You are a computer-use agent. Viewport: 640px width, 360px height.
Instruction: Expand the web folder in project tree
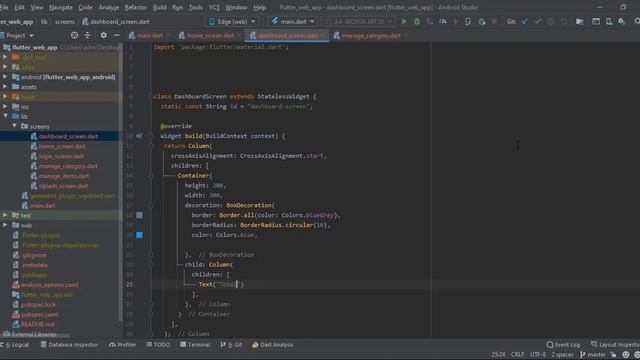[5, 225]
